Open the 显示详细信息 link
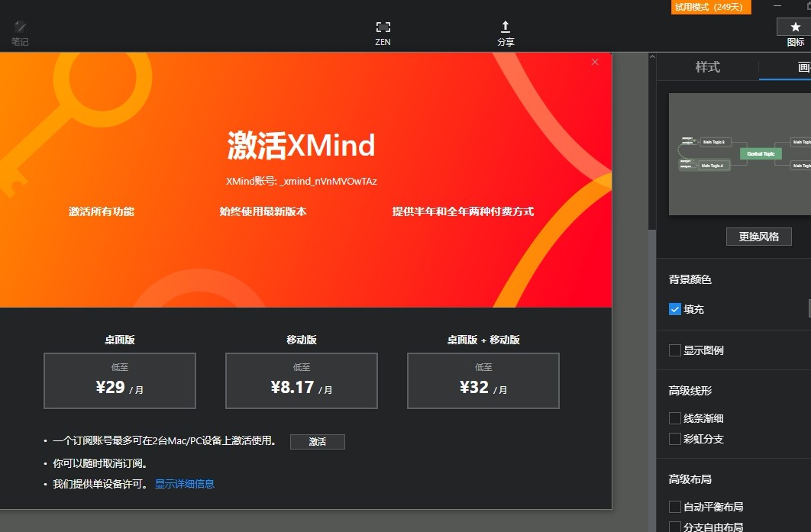This screenshot has height=532, width=811. pyautogui.click(x=185, y=484)
